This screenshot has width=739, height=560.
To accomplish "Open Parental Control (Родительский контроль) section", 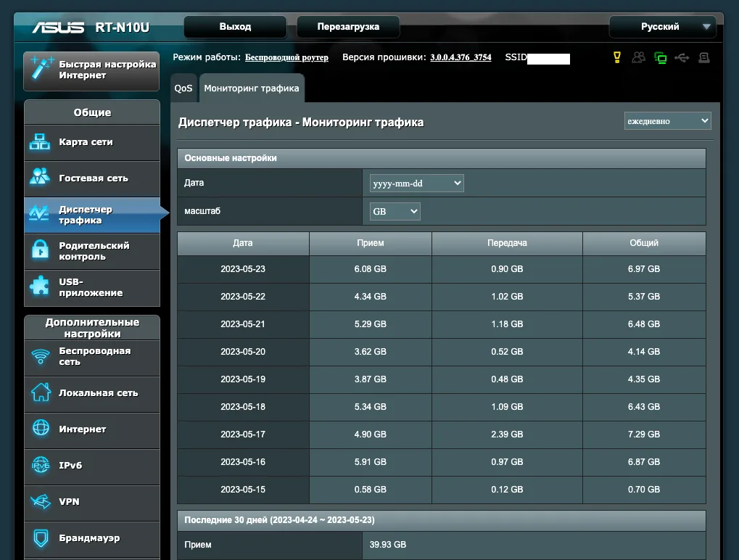I will coord(91,251).
